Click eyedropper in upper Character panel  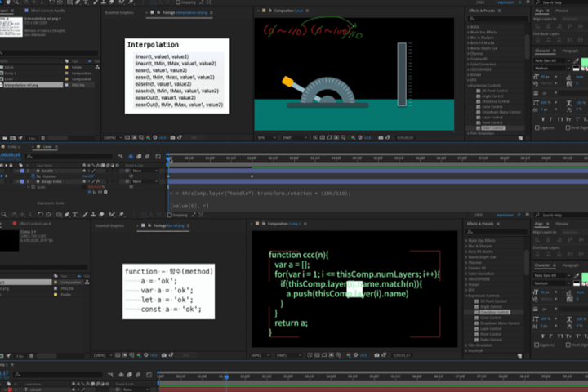pos(576,60)
